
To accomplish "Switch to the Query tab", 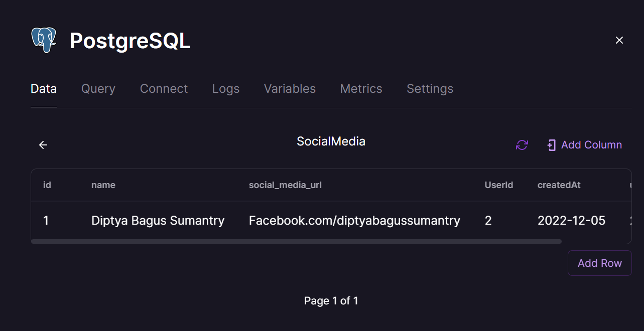I will pyautogui.click(x=98, y=88).
